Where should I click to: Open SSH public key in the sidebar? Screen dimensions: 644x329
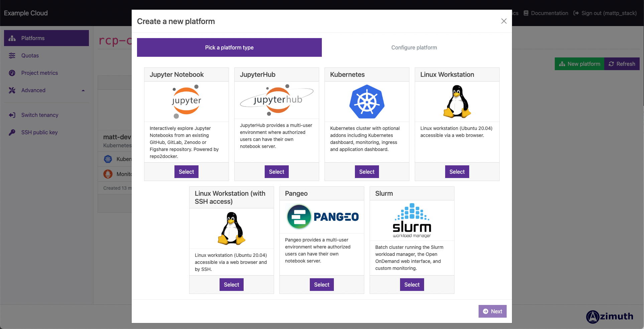(46, 132)
